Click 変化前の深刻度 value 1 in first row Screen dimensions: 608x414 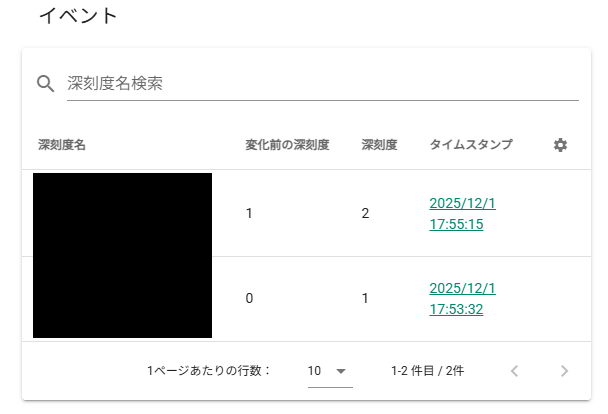click(x=249, y=213)
